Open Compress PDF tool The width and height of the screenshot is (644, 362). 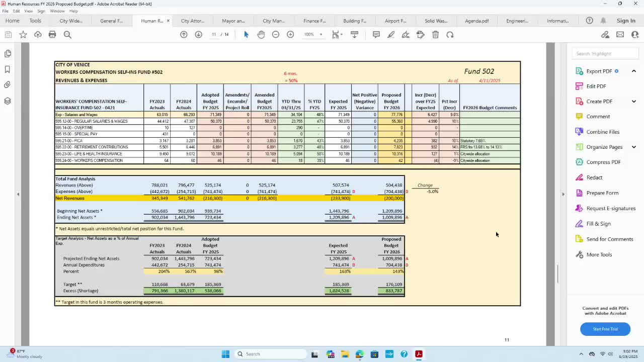point(603,162)
